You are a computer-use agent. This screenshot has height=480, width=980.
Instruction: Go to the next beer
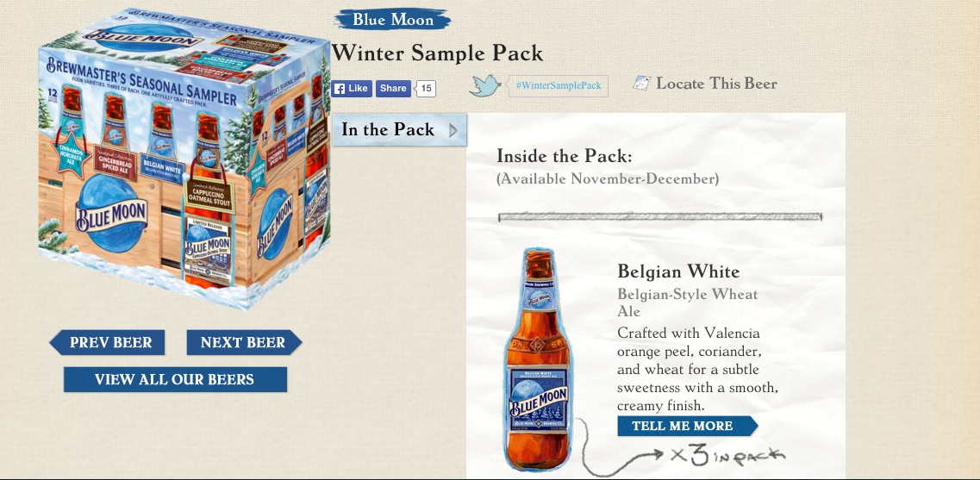[244, 342]
